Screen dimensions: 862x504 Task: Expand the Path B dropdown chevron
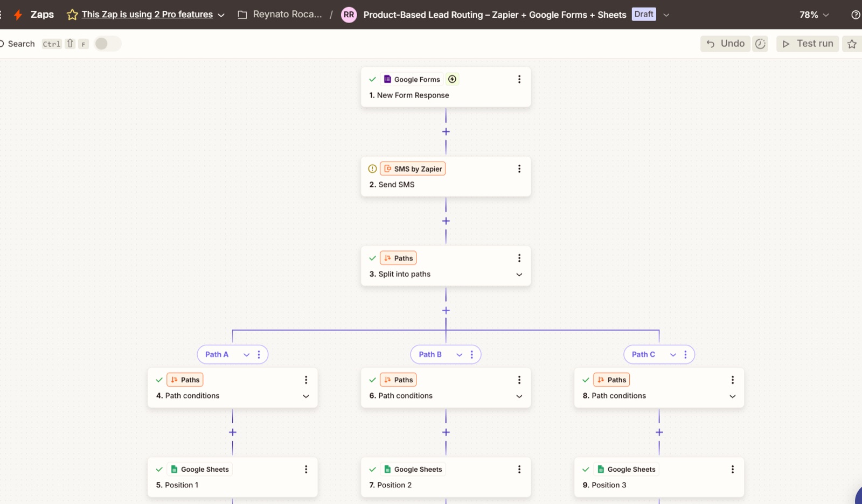tap(460, 355)
